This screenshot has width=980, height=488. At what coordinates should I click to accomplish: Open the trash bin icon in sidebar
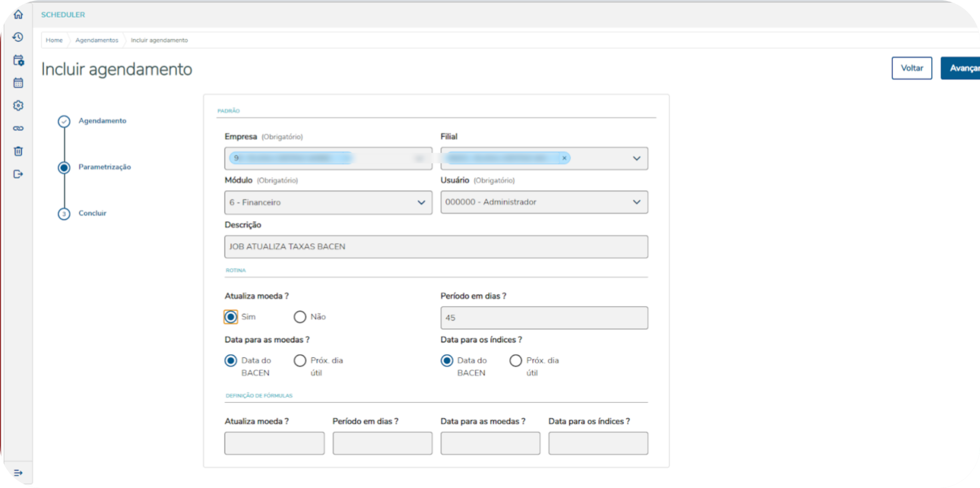pos(18,151)
